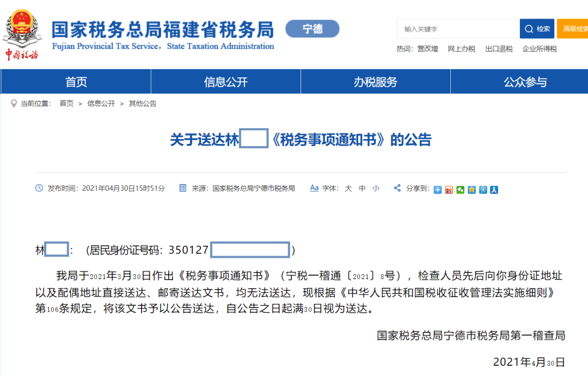The height and width of the screenshot is (381, 588).
Task: Select hot word 营改增
Action: point(427,49)
